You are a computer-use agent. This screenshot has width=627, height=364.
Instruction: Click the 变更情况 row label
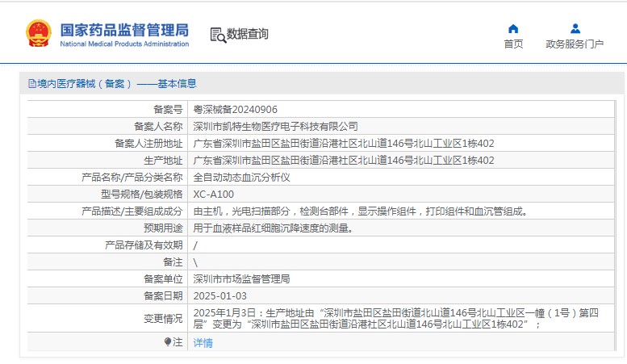click(163, 319)
